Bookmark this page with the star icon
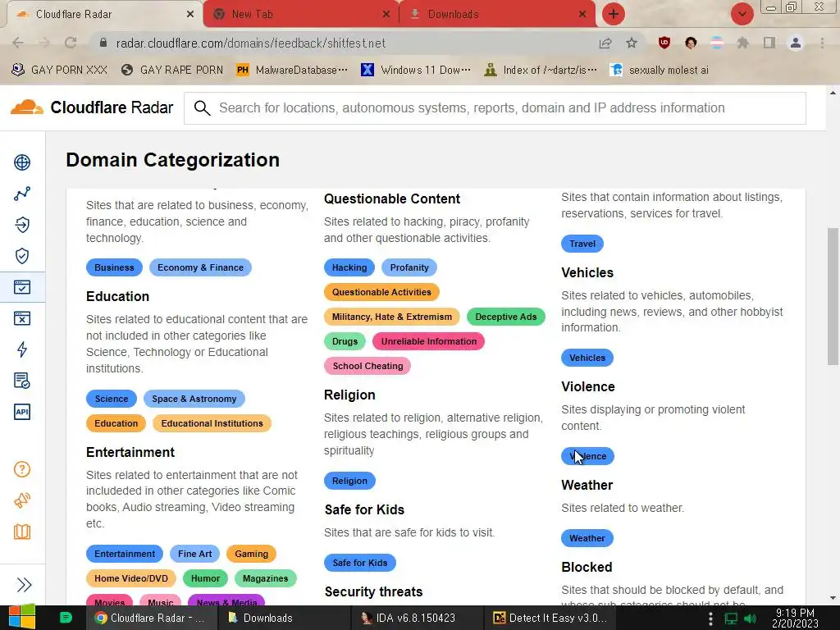This screenshot has height=630, width=840. (x=632, y=43)
